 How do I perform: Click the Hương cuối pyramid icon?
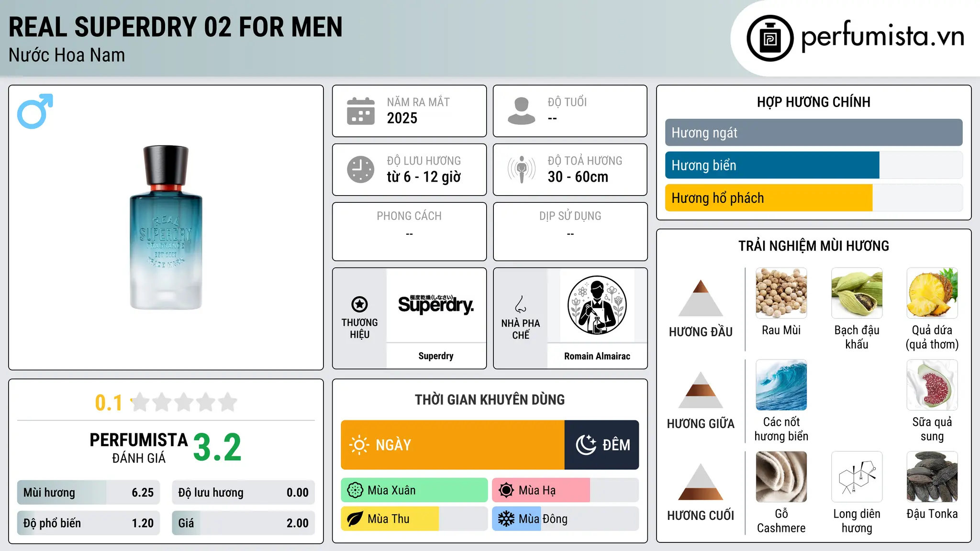point(701,481)
